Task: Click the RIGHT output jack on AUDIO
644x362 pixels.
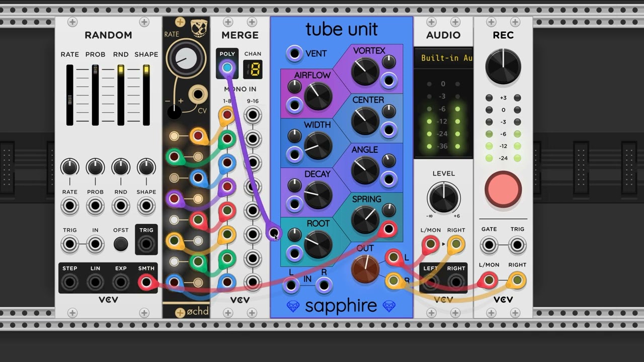Action: point(456,283)
